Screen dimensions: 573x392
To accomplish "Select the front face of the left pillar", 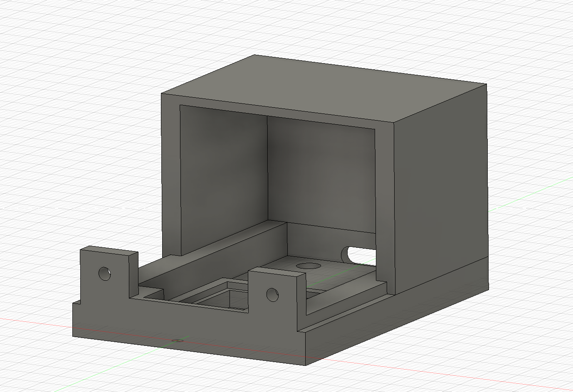I will point(170,175).
